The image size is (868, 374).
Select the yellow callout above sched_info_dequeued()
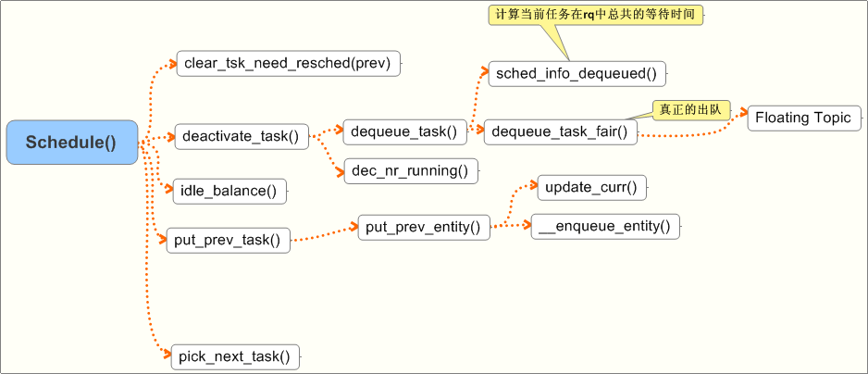click(593, 16)
